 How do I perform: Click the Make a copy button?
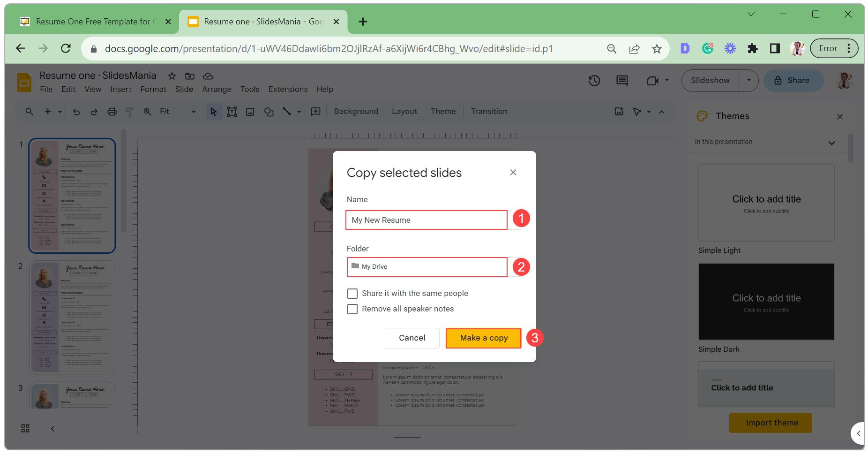[483, 338]
